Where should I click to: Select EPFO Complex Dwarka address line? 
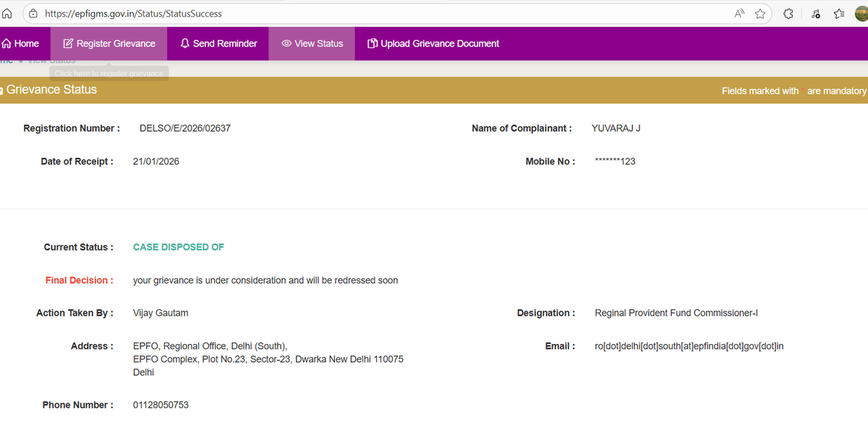click(268, 359)
